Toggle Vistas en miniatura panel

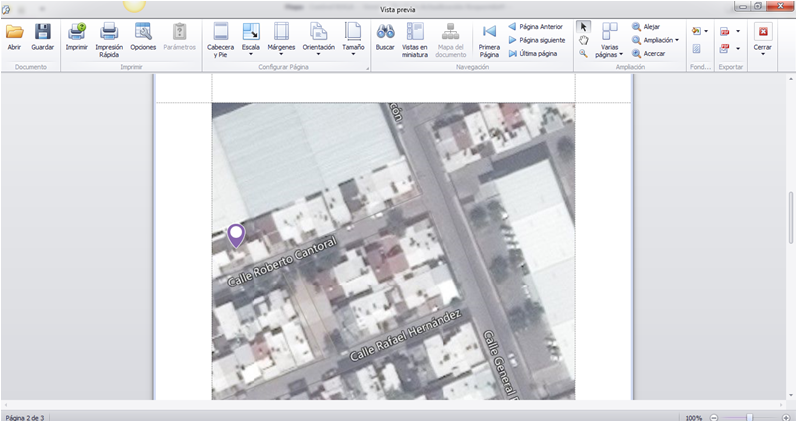[415, 40]
